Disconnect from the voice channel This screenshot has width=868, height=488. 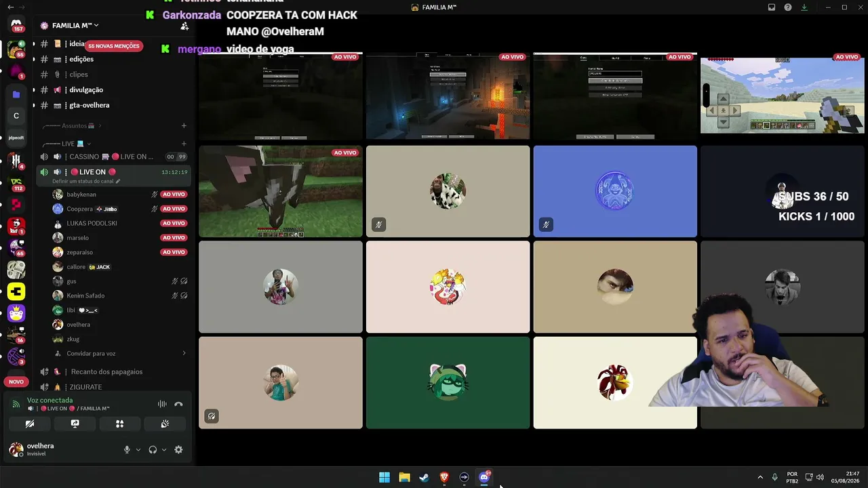click(178, 404)
